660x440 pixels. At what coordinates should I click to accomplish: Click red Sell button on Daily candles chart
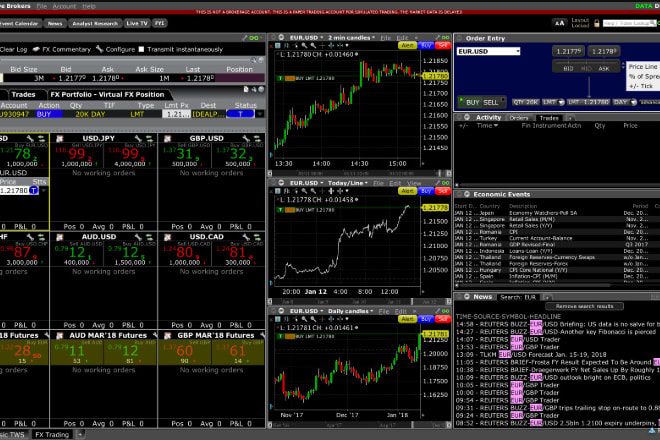click(x=442, y=319)
